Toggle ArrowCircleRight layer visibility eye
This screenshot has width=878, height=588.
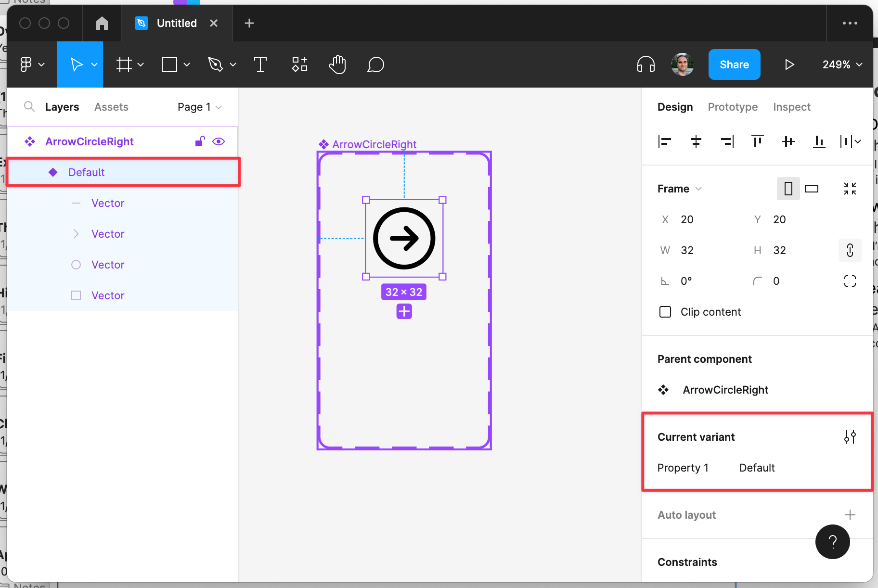coord(219,141)
